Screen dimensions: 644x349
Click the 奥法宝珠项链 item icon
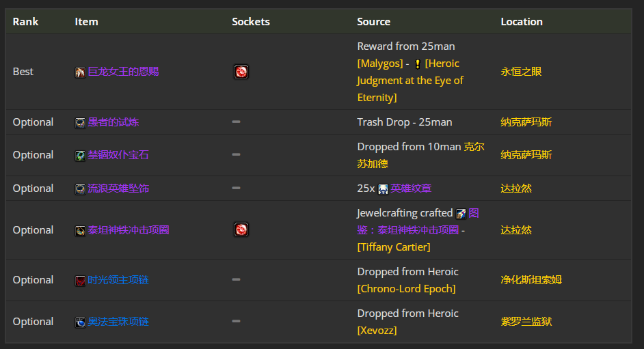[x=80, y=322]
